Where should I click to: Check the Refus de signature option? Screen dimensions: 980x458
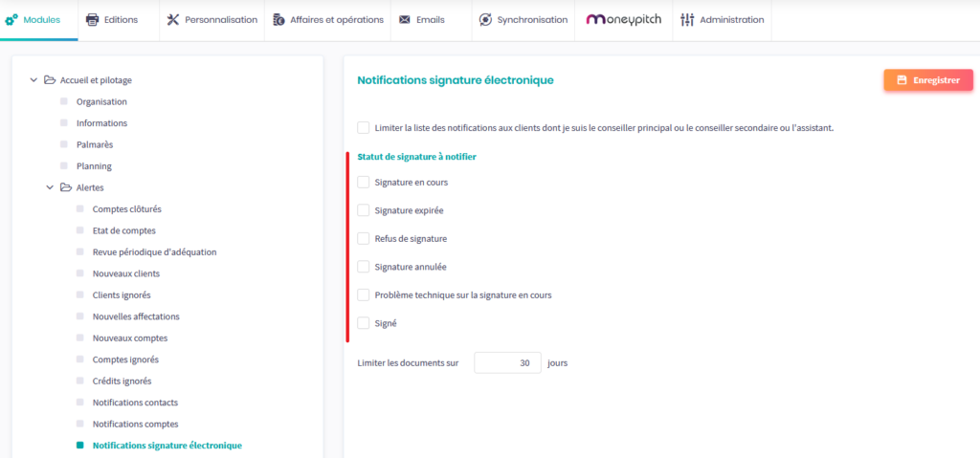363,238
